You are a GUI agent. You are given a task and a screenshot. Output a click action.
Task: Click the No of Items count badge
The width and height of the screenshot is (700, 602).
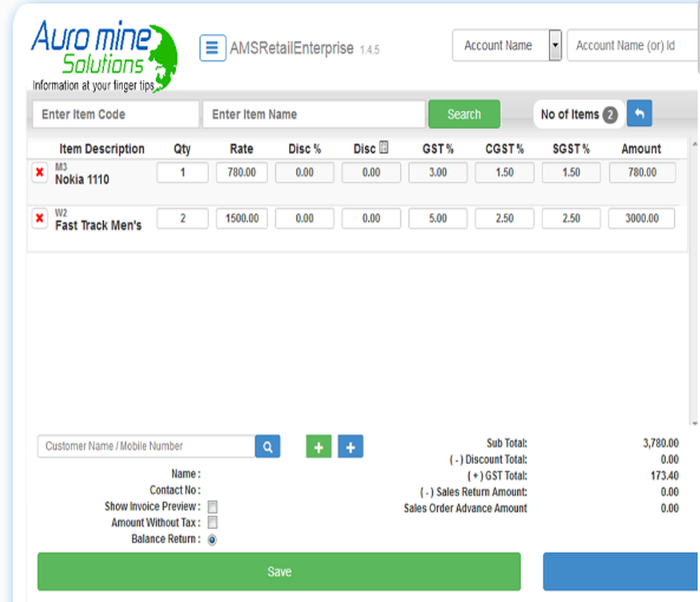(x=610, y=115)
